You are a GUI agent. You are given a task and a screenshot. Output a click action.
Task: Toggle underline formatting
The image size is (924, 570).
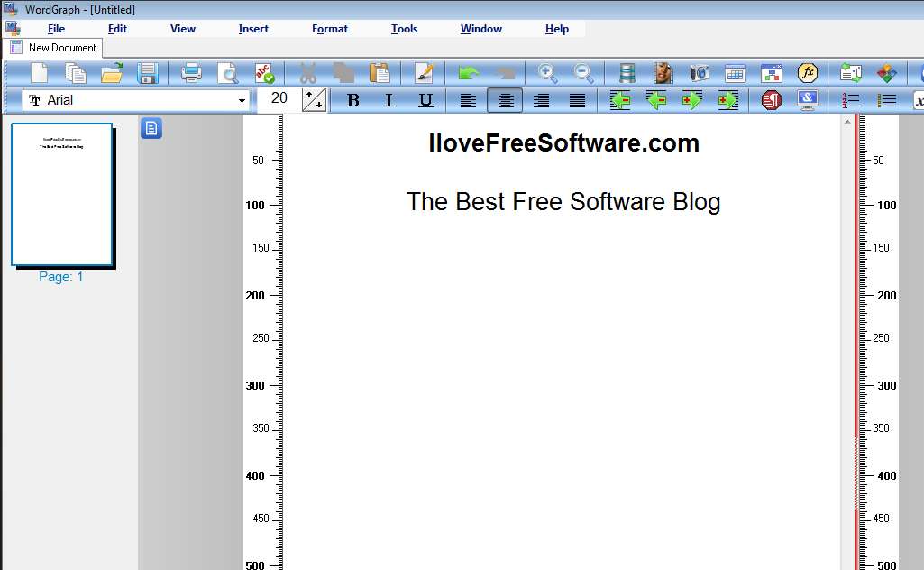[x=425, y=100]
